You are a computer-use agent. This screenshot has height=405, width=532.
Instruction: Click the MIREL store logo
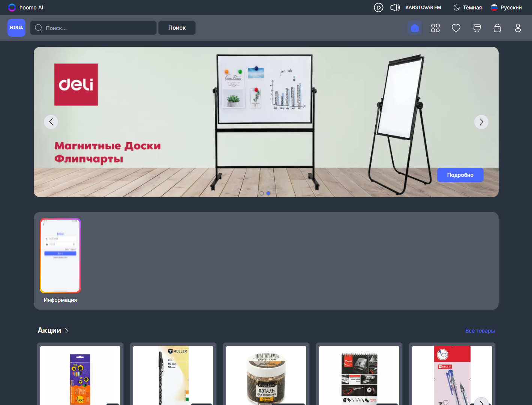(16, 28)
